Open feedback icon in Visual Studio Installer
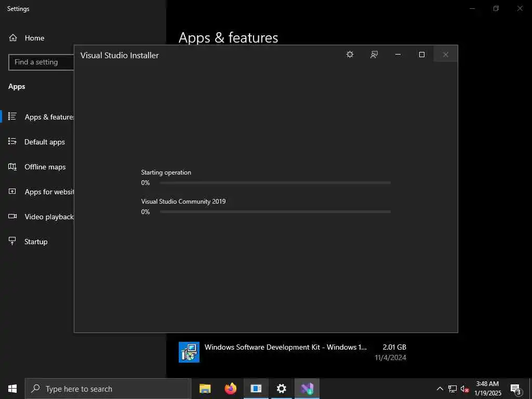532x399 pixels. coord(374,54)
